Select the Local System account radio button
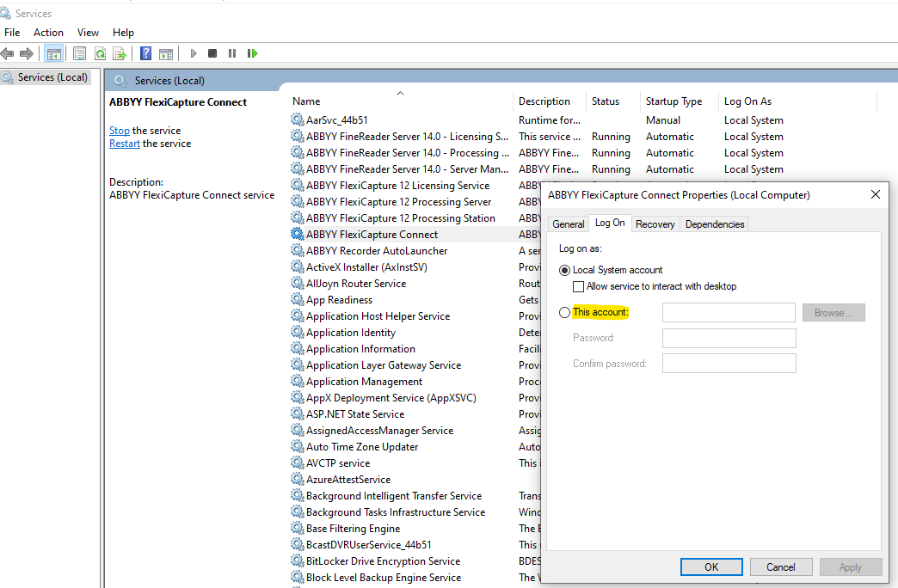Viewport: 898px width, 588px height. click(x=564, y=270)
